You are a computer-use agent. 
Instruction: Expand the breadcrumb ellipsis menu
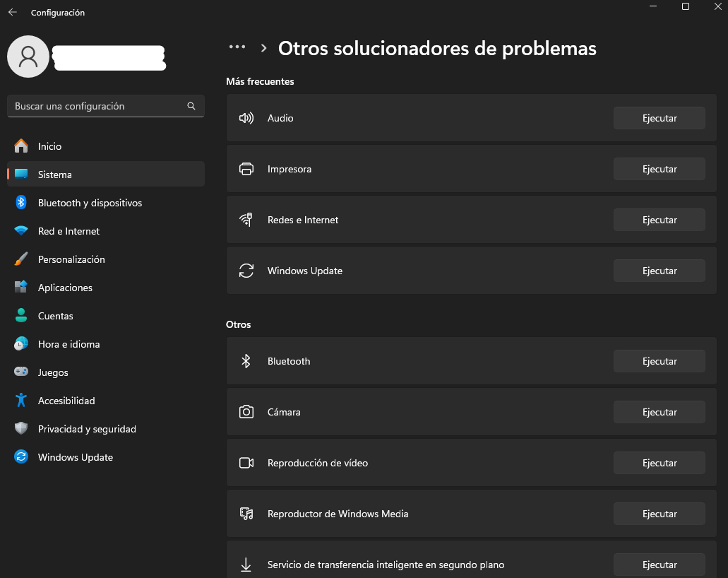(x=237, y=47)
